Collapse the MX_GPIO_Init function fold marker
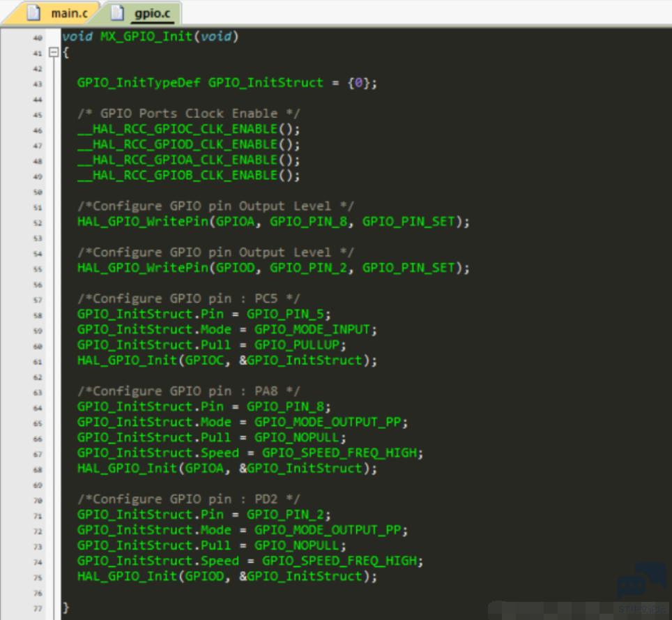Screen dimensions: 672x620 point(54,52)
